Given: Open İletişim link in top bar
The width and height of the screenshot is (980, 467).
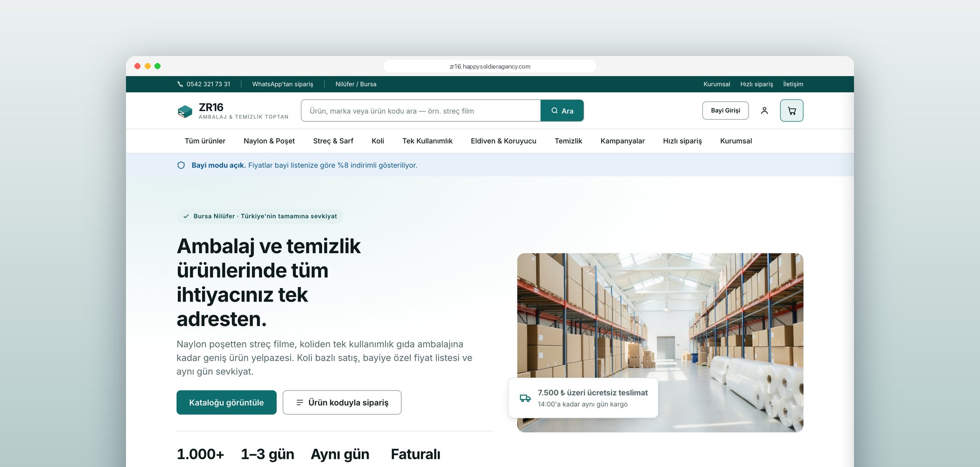Looking at the screenshot, I should point(793,84).
